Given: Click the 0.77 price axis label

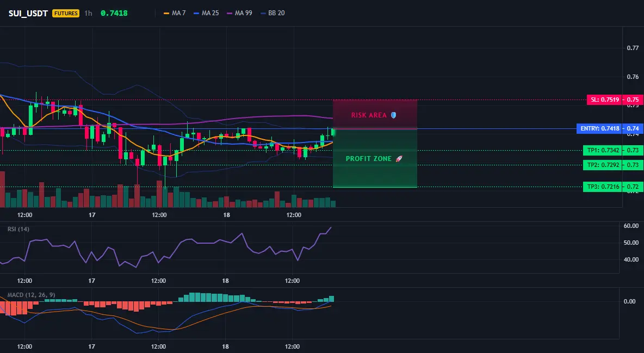Looking at the screenshot, I should click(x=633, y=48).
